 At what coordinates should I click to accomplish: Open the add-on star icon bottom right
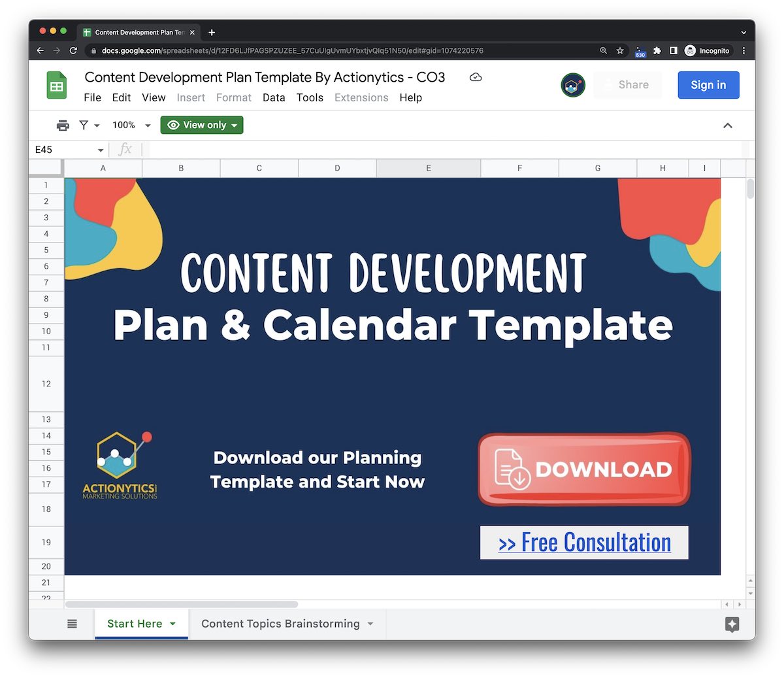[x=732, y=625]
